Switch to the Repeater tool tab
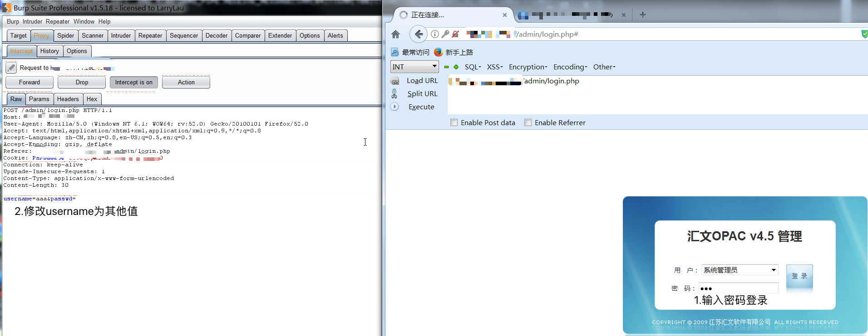Viewport: 868px width, 336px height. [150, 35]
